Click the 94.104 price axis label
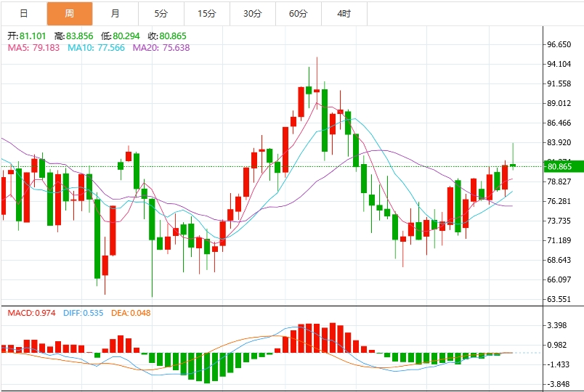This screenshot has height=392, width=584. click(x=559, y=64)
